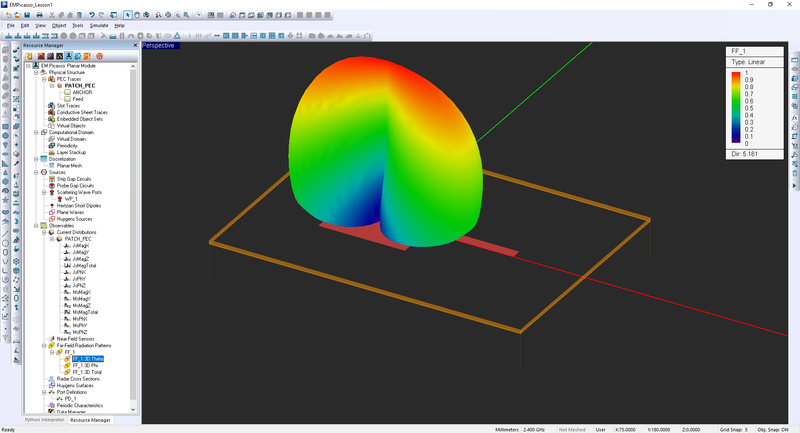Toggle the ANCHOR object checkbox
The image size is (800, 433).
pyautogui.click(x=67, y=92)
